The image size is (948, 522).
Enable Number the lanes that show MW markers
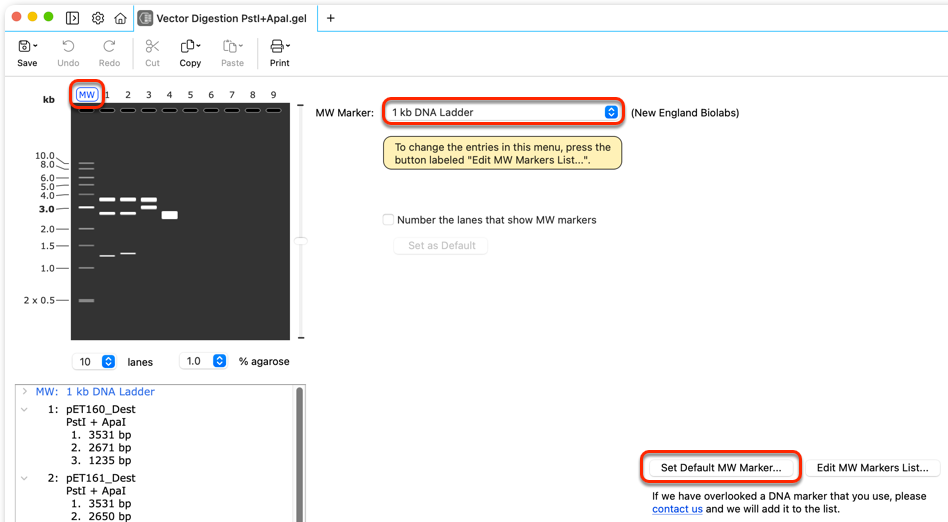coord(388,220)
